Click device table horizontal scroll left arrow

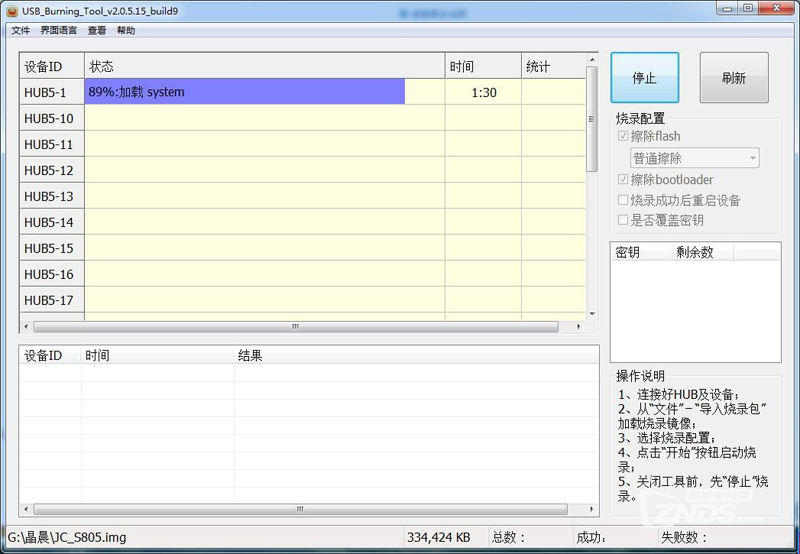pyautogui.click(x=27, y=326)
